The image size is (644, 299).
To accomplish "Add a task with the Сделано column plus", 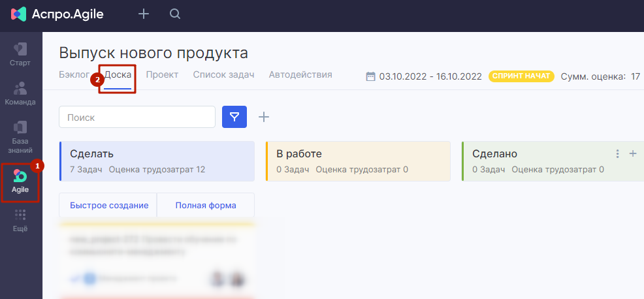I will pos(633,153).
